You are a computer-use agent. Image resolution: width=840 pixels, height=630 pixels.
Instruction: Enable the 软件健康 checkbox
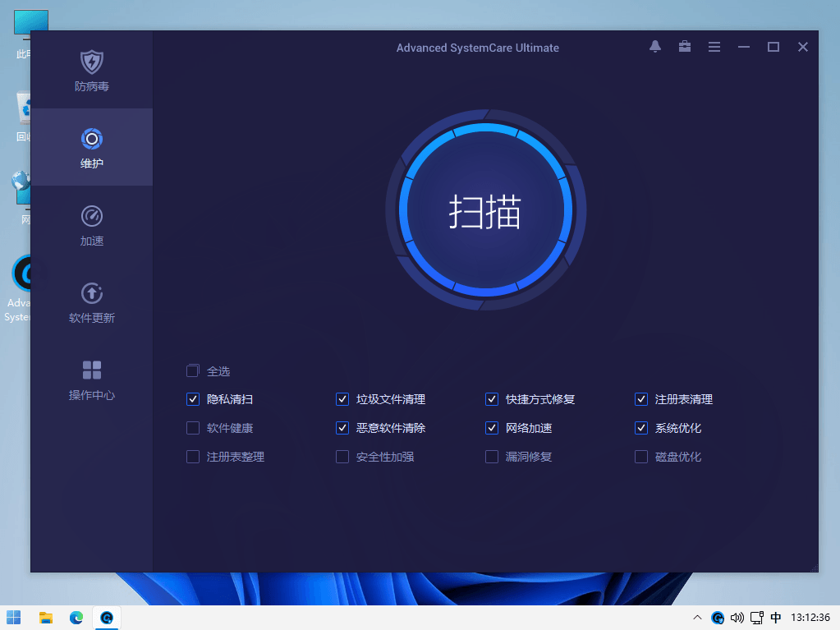[x=193, y=428]
